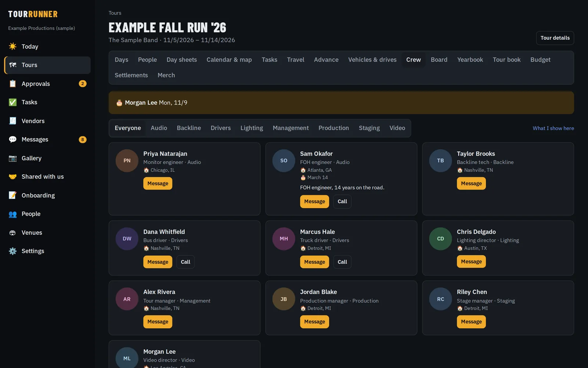The width and height of the screenshot is (588, 368).
Task: Click Alex Rivera's AR avatar
Action: [x=127, y=299]
